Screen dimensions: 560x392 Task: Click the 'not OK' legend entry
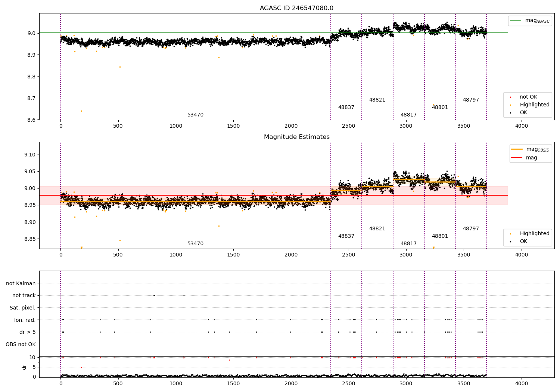tap(528, 97)
